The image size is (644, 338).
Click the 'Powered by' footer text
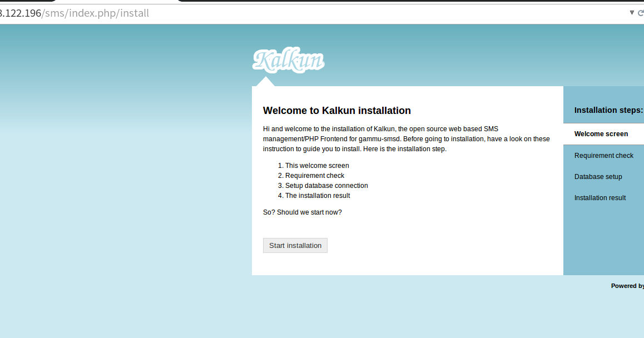tap(627, 286)
